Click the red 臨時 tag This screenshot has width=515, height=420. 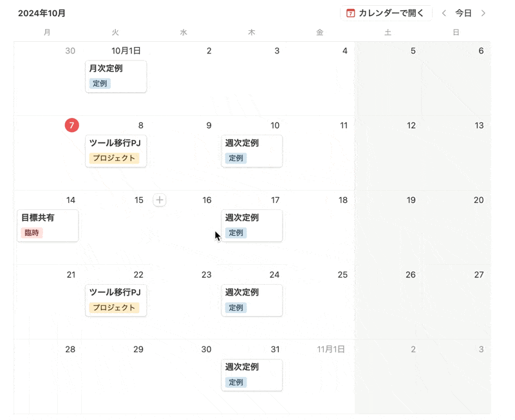point(32,233)
